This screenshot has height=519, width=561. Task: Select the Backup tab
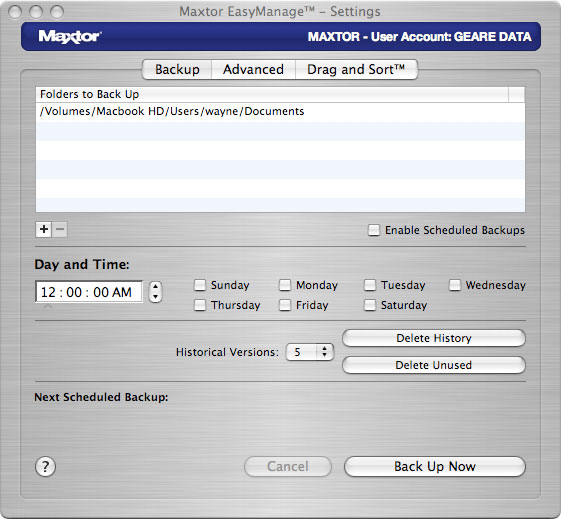point(177,69)
